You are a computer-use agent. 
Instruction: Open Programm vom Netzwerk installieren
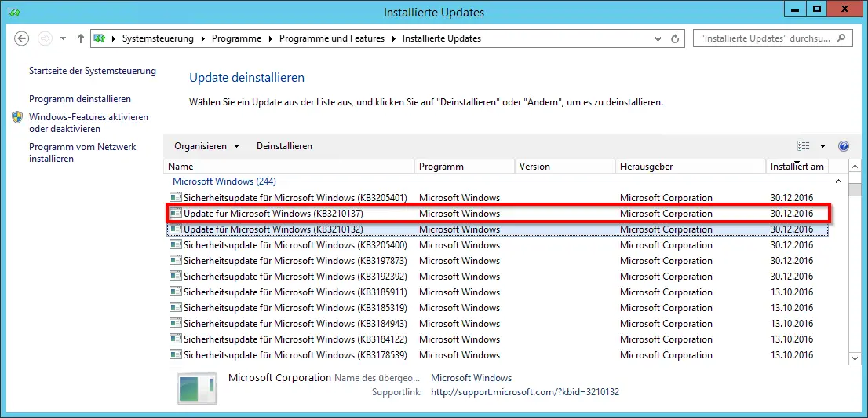82,153
